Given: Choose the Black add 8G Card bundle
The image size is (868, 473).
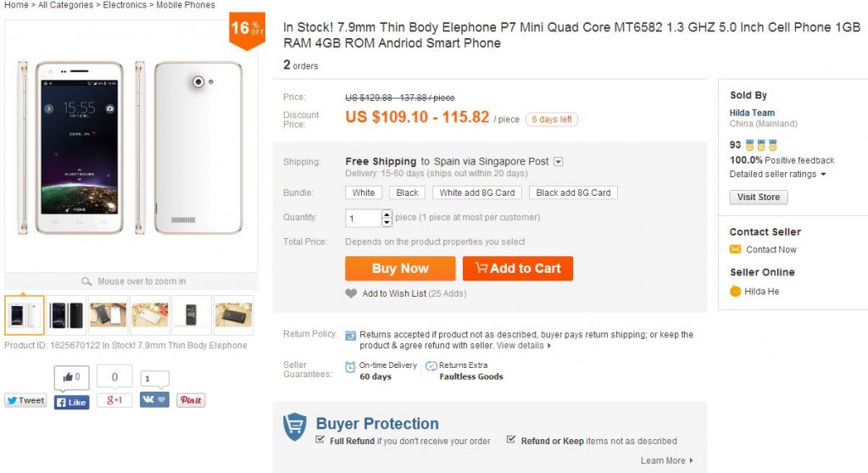Looking at the screenshot, I should point(573,192).
